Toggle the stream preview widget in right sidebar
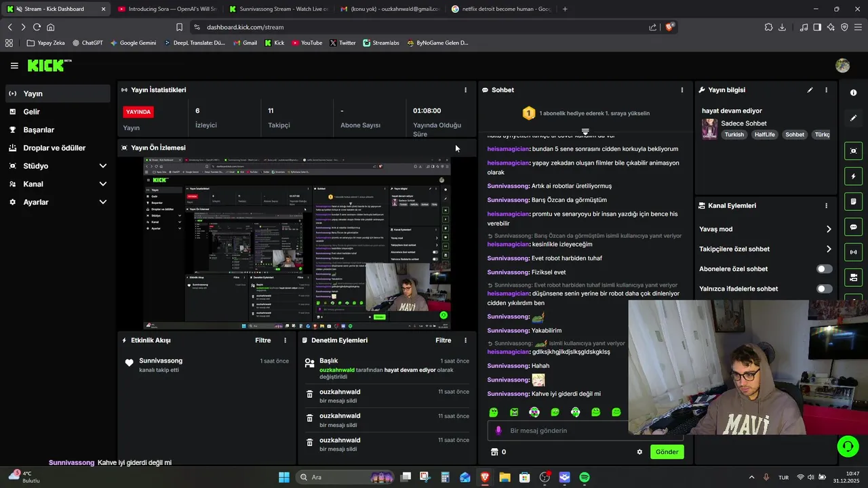Viewport: 868px width, 488px height. click(854, 151)
